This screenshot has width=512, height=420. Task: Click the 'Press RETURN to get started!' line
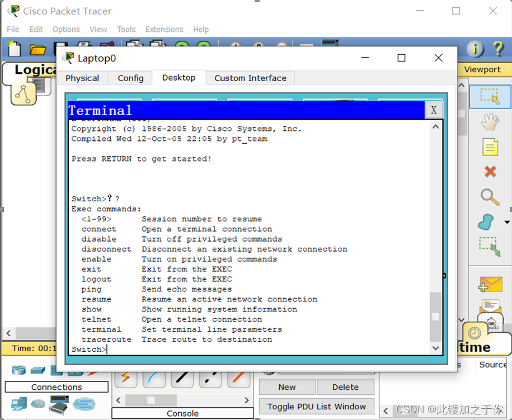pyautogui.click(x=142, y=159)
